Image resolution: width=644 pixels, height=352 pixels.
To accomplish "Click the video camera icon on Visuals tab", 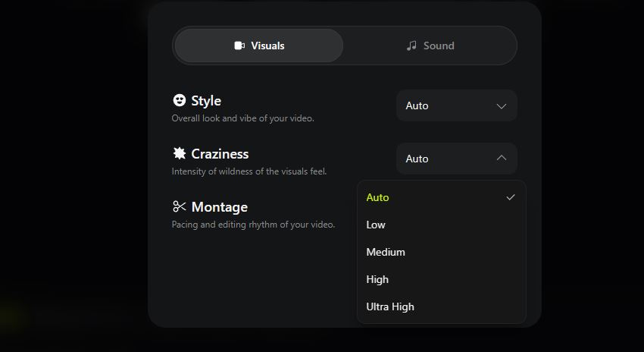I will (x=239, y=46).
